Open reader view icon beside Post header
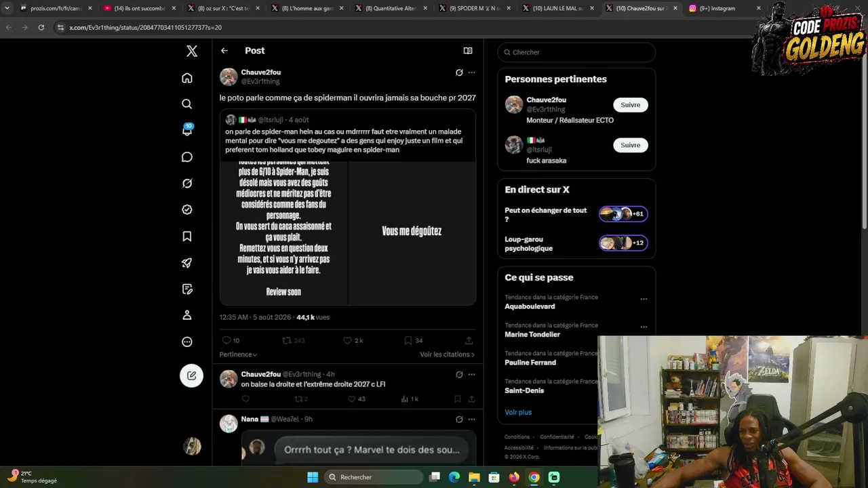This screenshot has width=868, height=488. pyautogui.click(x=468, y=51)
